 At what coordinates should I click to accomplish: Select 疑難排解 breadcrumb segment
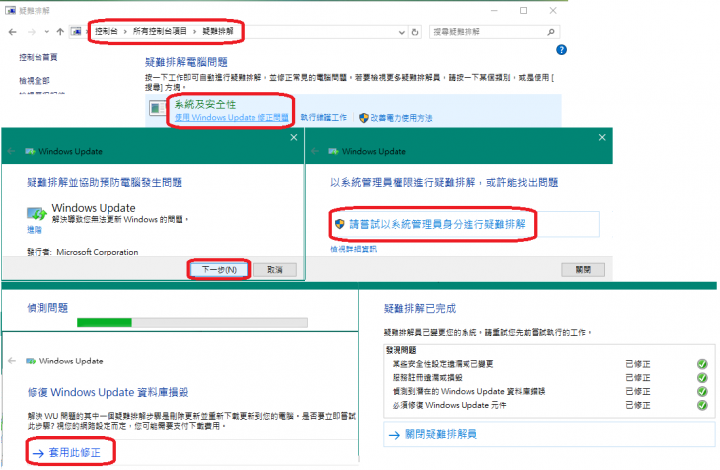pyautogui.click(x=218, y=31)
